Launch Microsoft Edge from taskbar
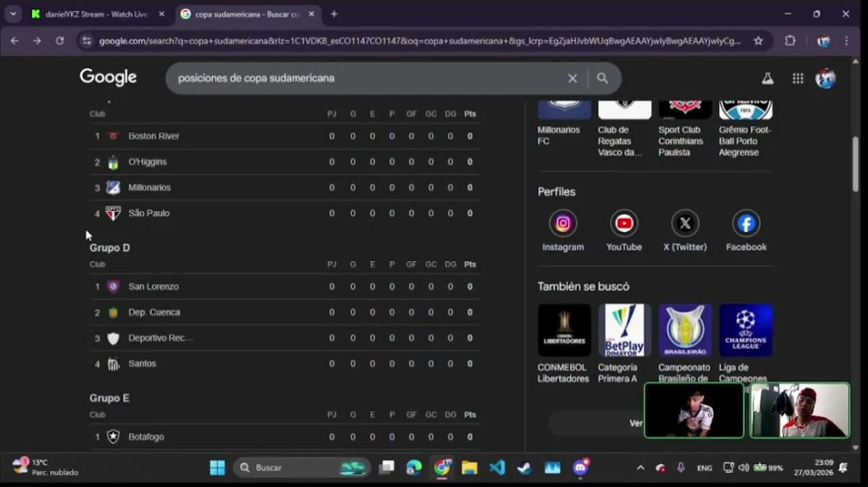The width and height of the screenshot is (868, 487). (414, 467)
